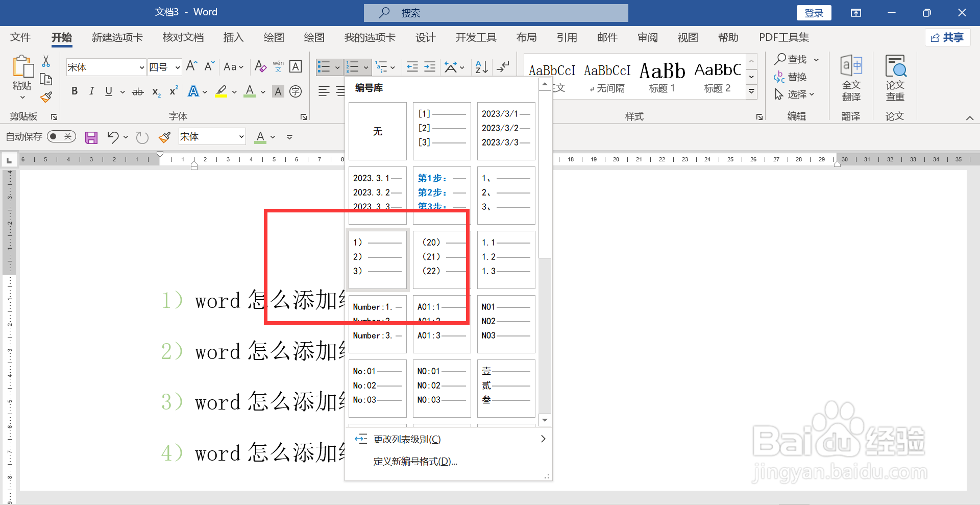Screen dimensions: 980x505
Task: Decrease paragraph indent
Action: 412,67
